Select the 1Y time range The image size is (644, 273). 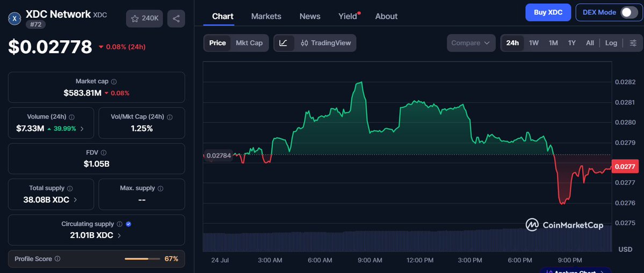571,43
